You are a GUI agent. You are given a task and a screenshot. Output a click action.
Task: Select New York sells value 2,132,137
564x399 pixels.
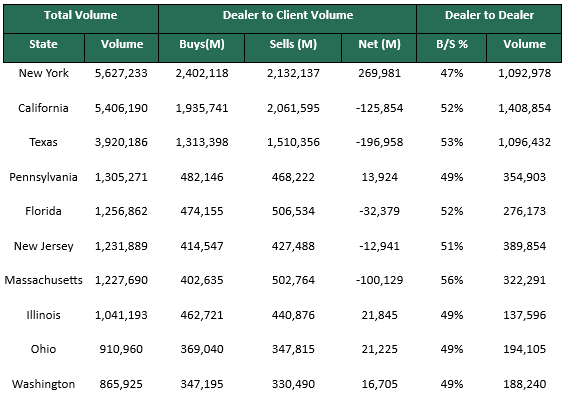click(293, 73)
